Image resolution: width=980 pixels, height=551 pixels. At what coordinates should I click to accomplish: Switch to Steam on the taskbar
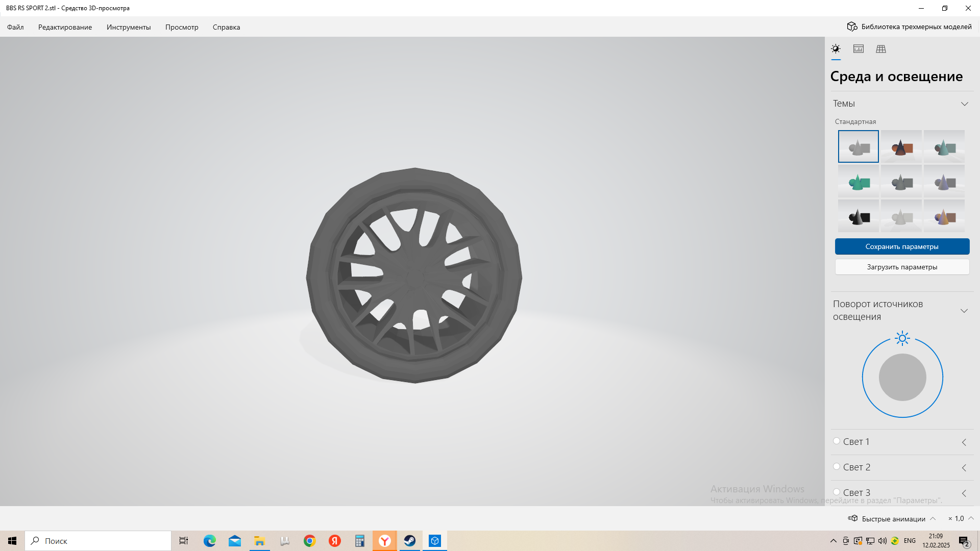[x=410, y=541]
